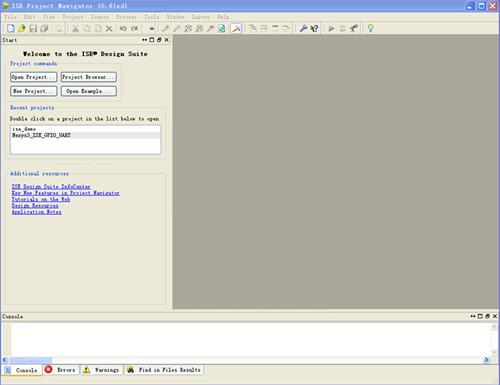Click the Save disk icon in toolbar

33,29
